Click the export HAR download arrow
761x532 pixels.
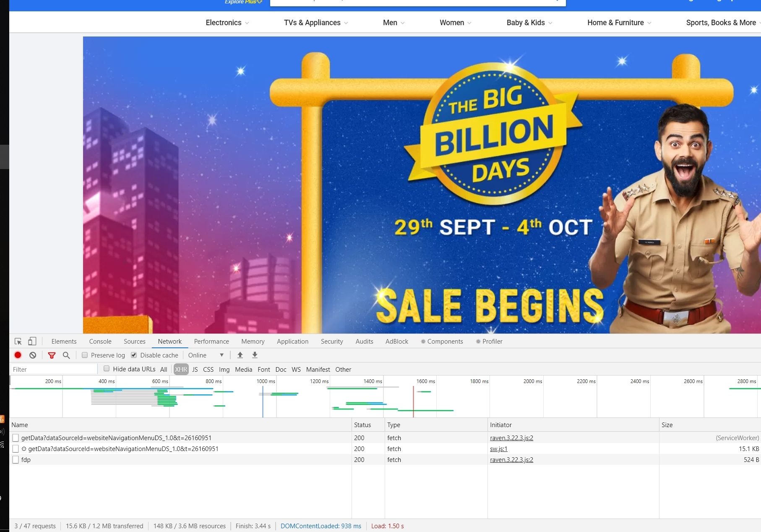pos(255,355)
